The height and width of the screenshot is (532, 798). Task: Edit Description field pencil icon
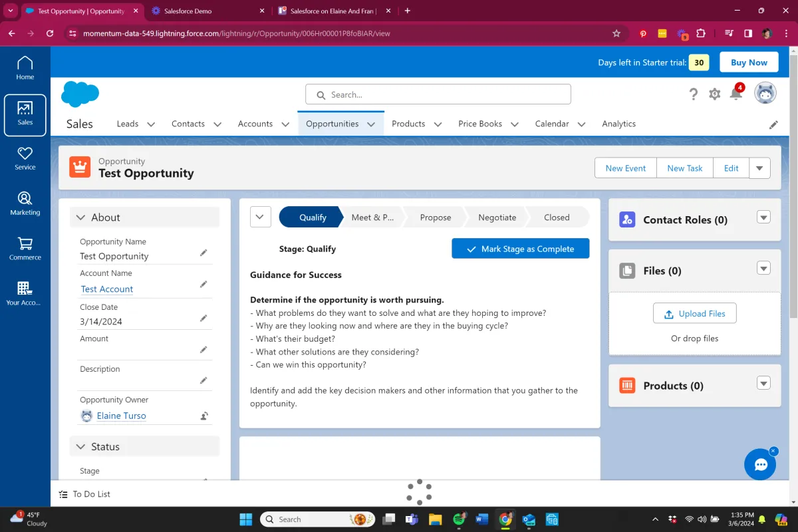click(x=203, y=380)
